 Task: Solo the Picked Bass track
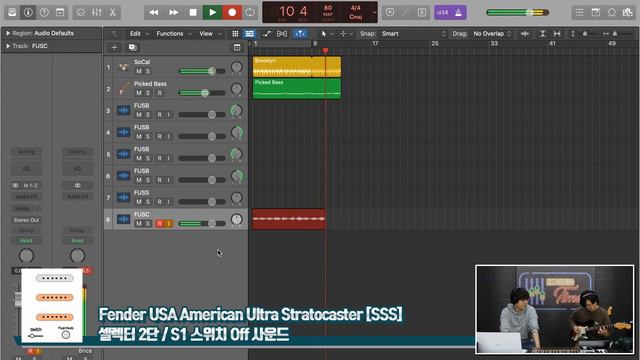click(148, 93)
